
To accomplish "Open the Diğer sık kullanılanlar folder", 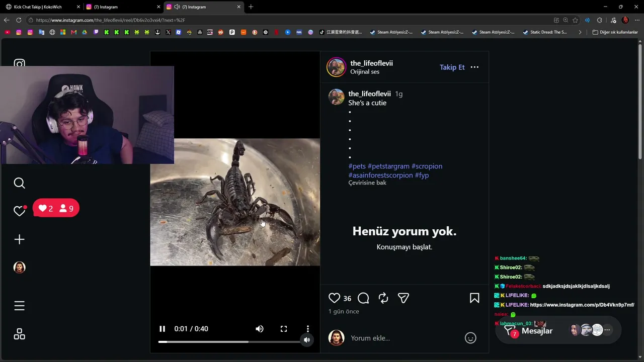I will [x=615, y=32].
